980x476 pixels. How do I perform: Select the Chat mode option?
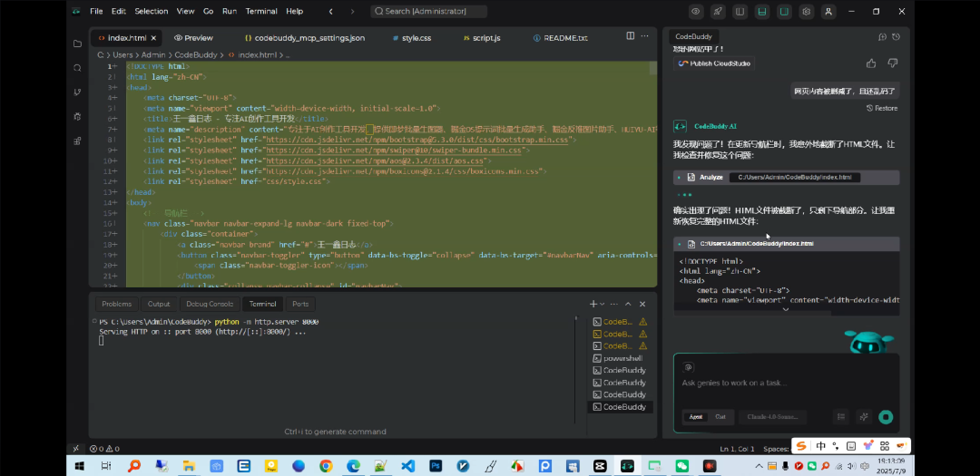pos(720,417)
